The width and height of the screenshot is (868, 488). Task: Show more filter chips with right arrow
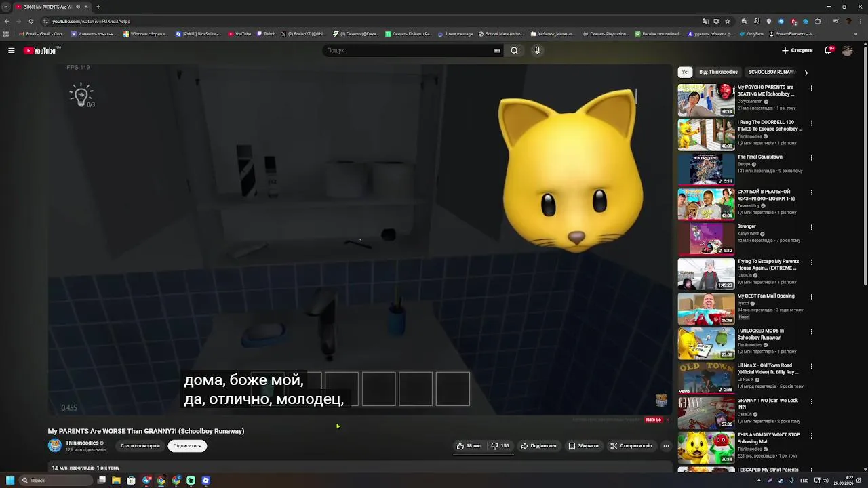[806, 72]
